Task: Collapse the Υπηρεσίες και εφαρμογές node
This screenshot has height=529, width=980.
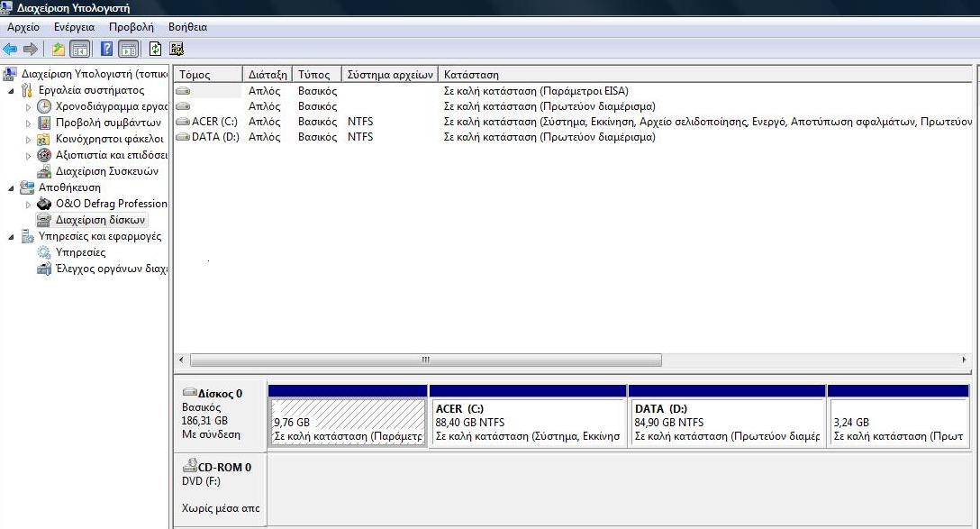Action: point(11,236)
